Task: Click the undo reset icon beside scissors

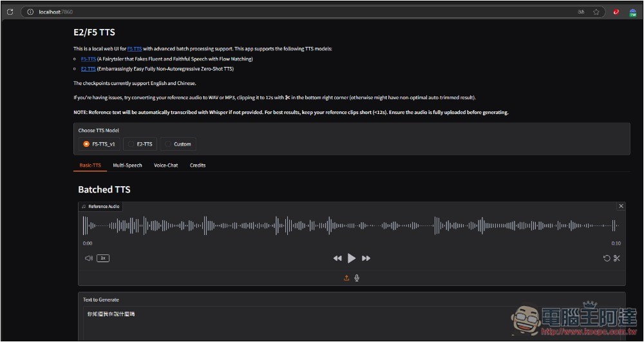Action: tap(606, 258)
